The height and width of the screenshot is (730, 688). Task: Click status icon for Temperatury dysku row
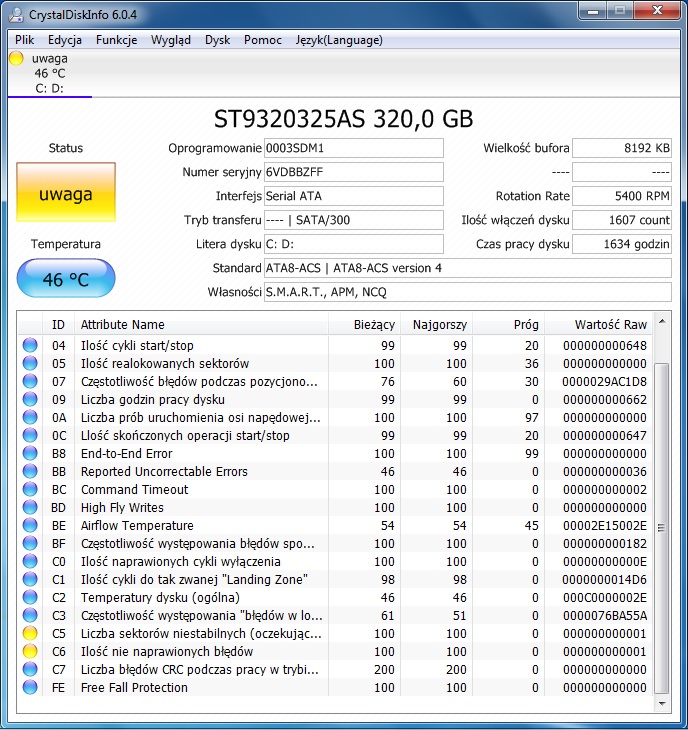click(30, 597)
